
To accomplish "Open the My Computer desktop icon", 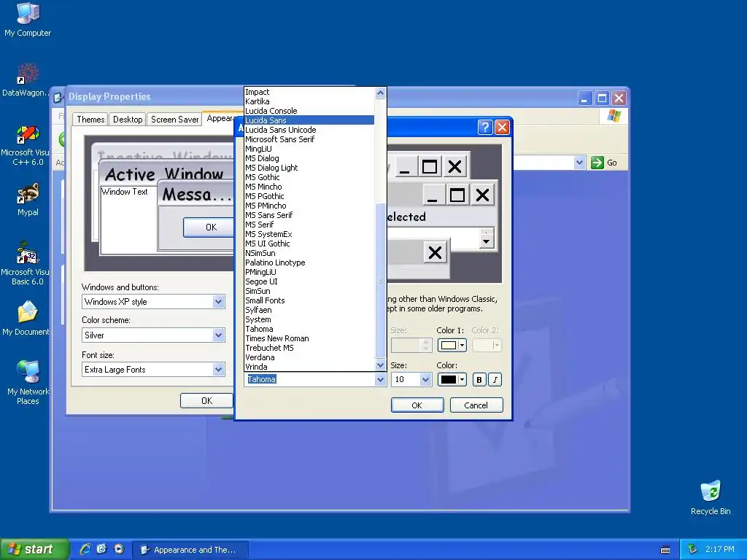I will click(28, 19).
